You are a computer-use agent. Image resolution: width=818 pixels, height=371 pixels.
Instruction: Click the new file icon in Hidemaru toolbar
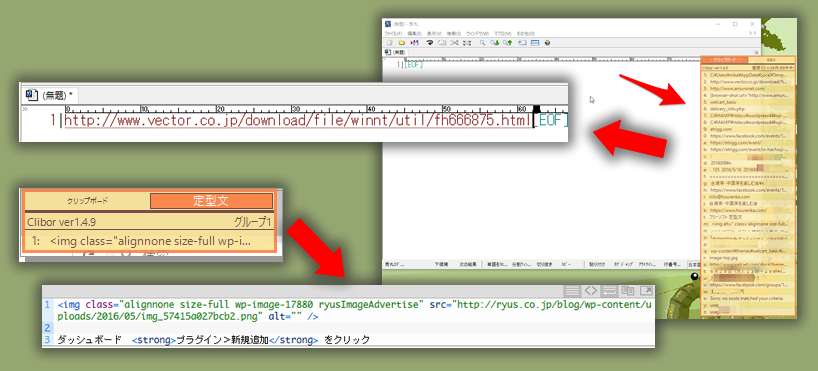point(390,43)
